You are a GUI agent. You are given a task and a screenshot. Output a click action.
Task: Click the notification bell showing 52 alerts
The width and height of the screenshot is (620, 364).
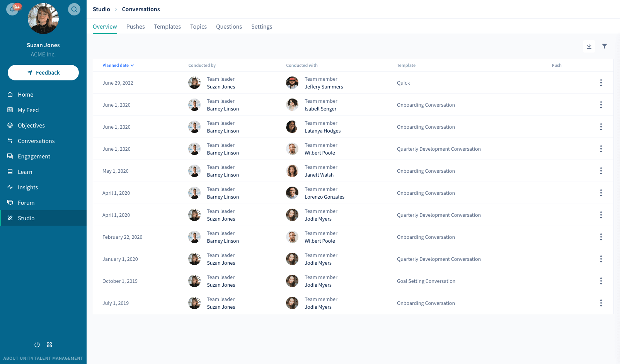(x=12, y=9)
